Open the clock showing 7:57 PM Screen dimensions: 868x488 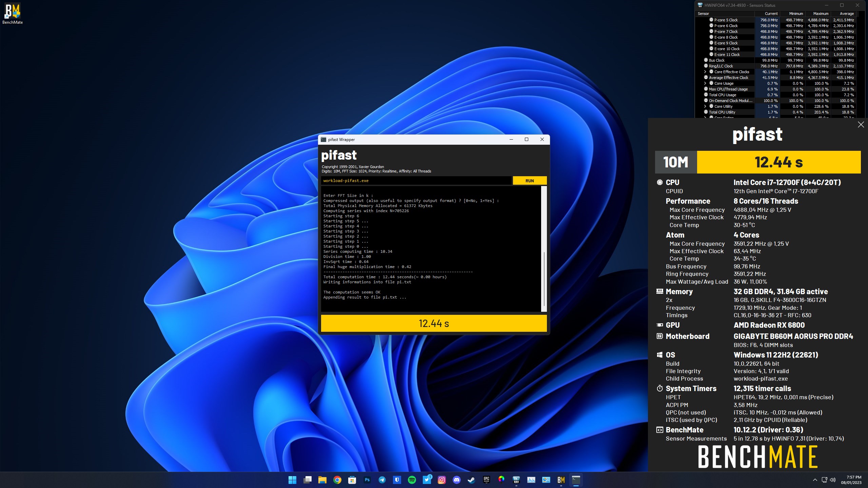point(851,480)
